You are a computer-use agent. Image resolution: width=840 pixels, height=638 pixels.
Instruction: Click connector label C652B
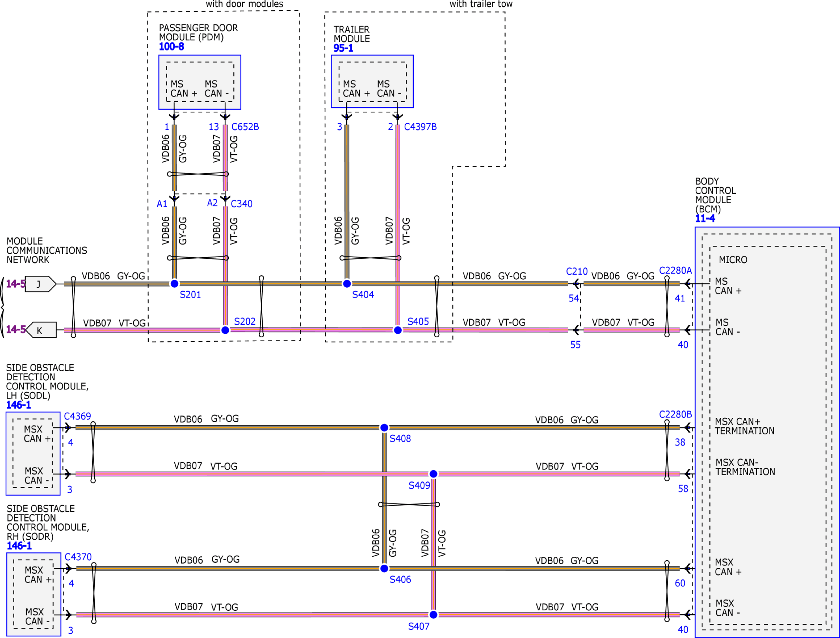tap(245, 127)
